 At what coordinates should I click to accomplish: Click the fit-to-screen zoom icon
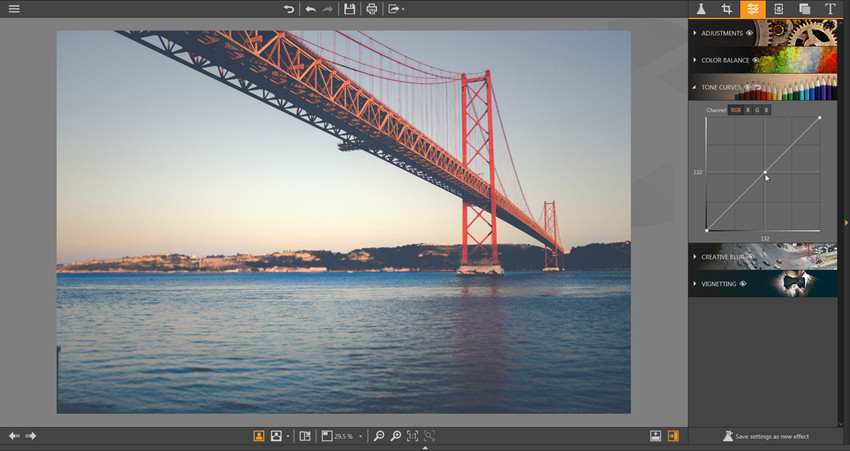[327, 436]
